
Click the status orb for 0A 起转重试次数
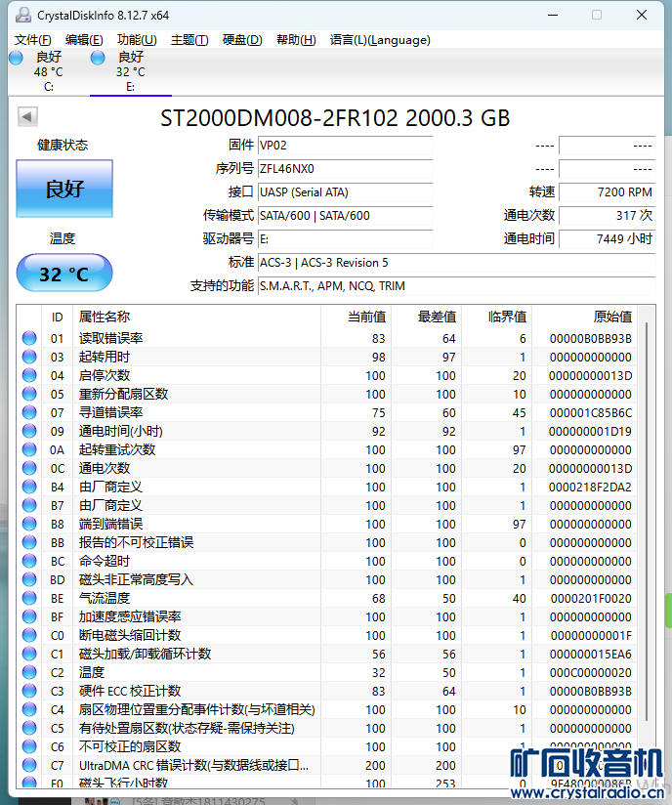click(x=29, y=449)
